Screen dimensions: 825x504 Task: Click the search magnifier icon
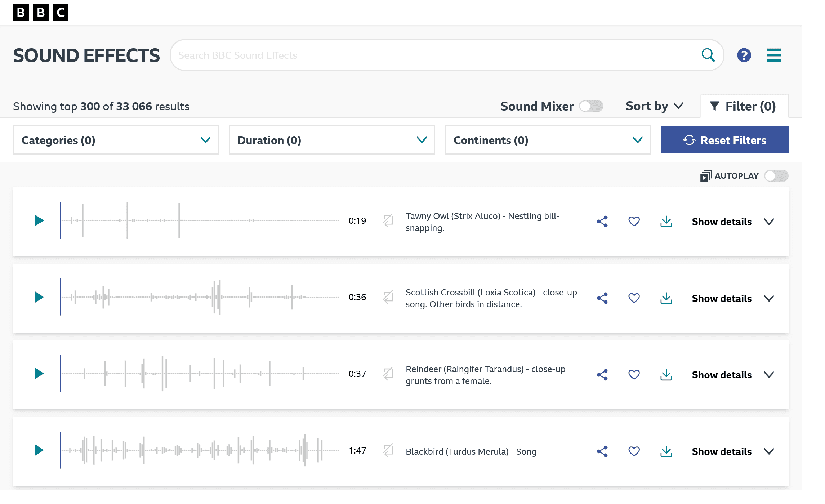(708, 55)
